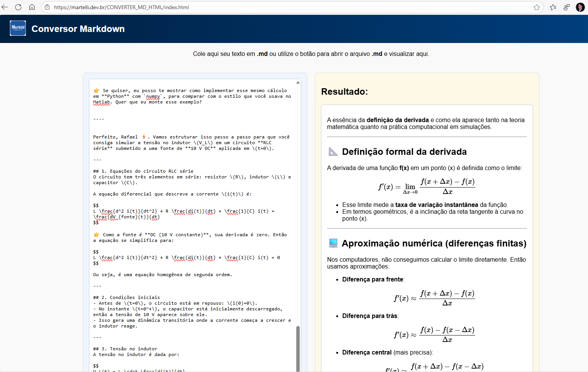Screen dimensions: 588x372
Task: Click the textarea vertical scrollbar thumb
Action: click(x=298, y=348)
